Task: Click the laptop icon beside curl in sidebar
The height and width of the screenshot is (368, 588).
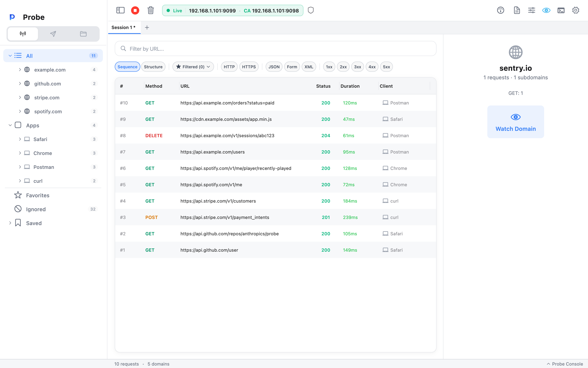Action: tap(27, 181)
